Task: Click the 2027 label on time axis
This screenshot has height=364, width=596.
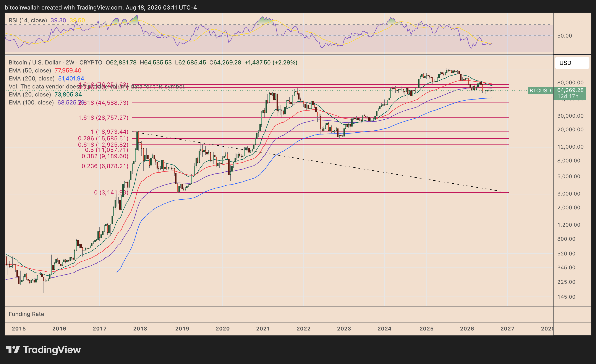Action: [x=507, y=329]
